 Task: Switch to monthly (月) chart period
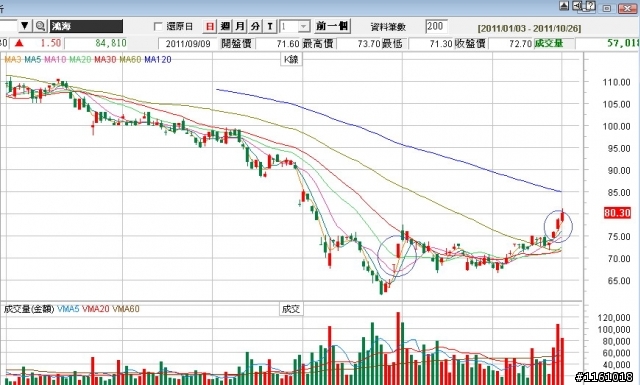coord(240,27)
